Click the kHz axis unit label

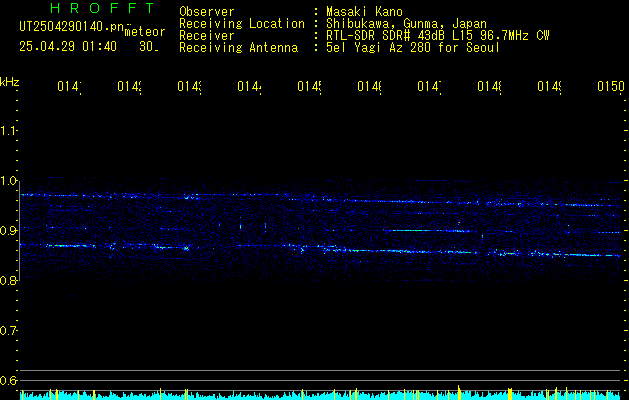[x=10, y=82]
